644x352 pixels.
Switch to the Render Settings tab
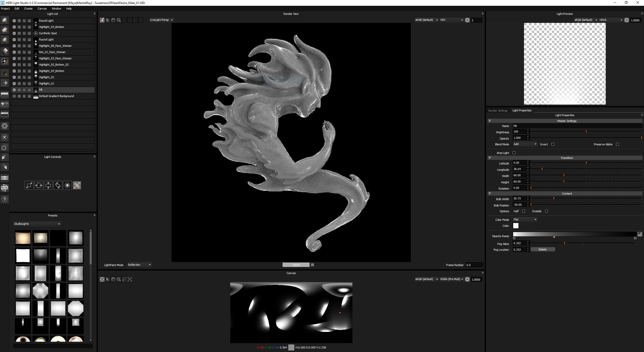point(498,111)
